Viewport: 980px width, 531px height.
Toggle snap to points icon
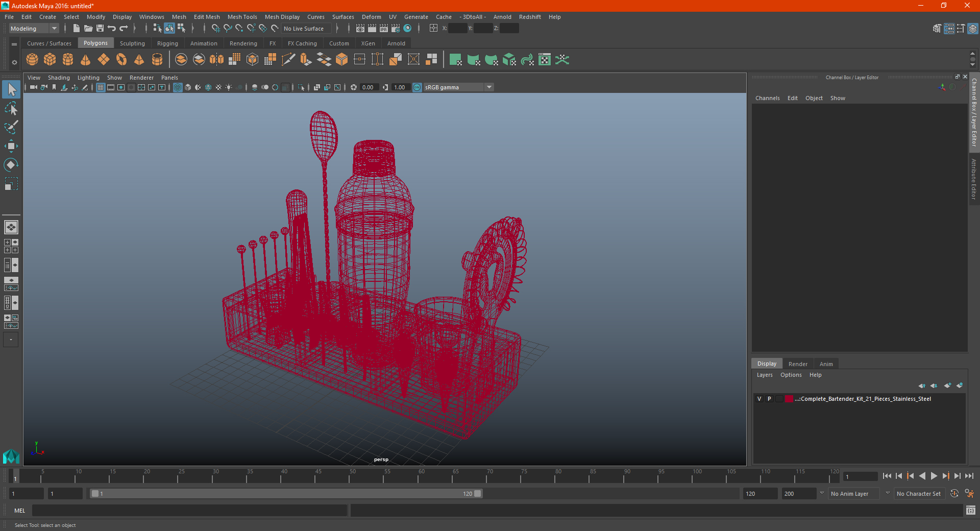point(239,29)
